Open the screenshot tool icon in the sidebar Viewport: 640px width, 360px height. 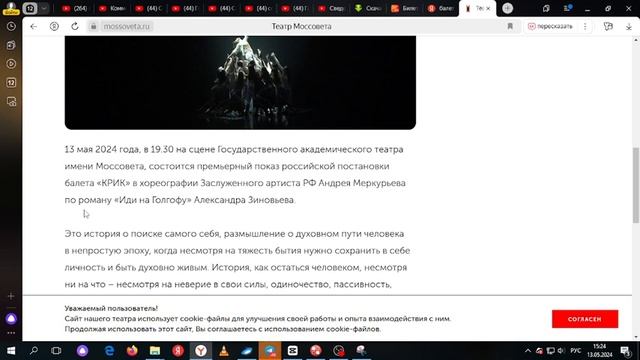[11, 102]
